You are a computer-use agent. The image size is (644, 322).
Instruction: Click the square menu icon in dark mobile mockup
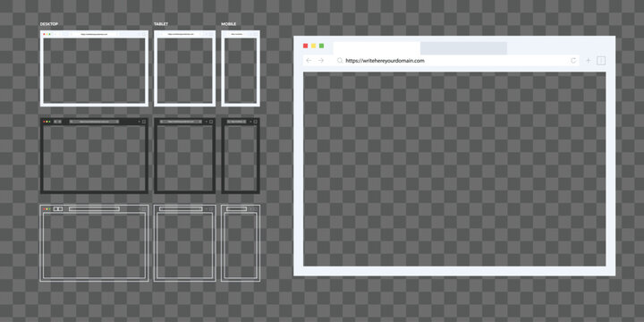(256, 122)
